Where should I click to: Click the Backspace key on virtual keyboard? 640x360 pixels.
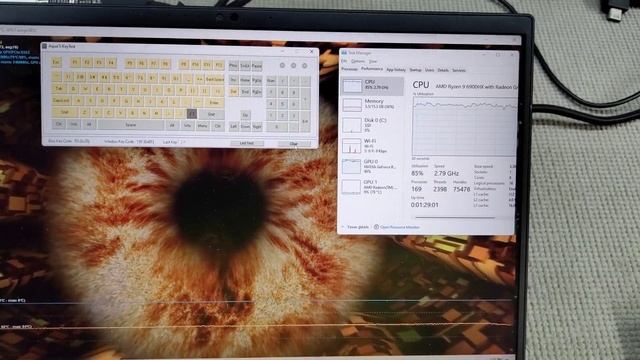tap(215, 79)
